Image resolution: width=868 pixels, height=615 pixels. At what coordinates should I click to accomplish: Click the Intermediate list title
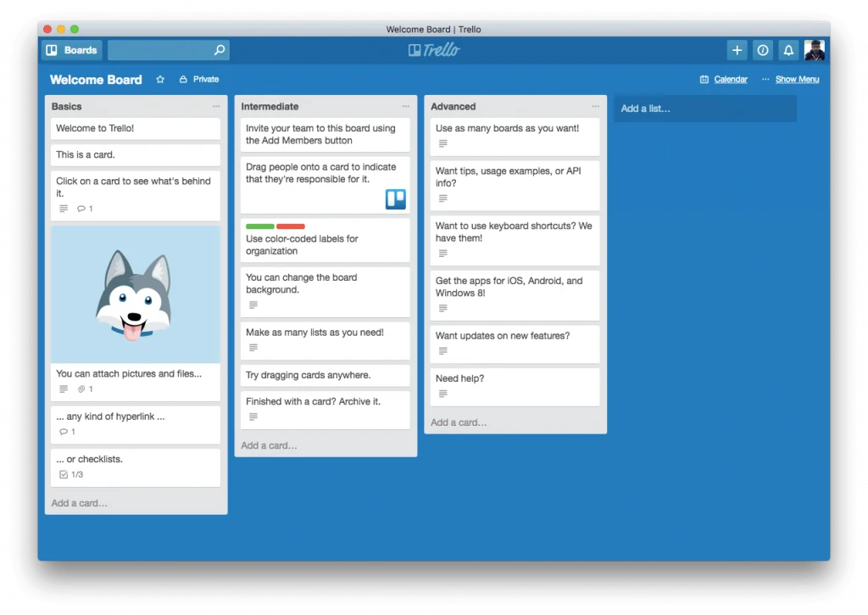270,106
